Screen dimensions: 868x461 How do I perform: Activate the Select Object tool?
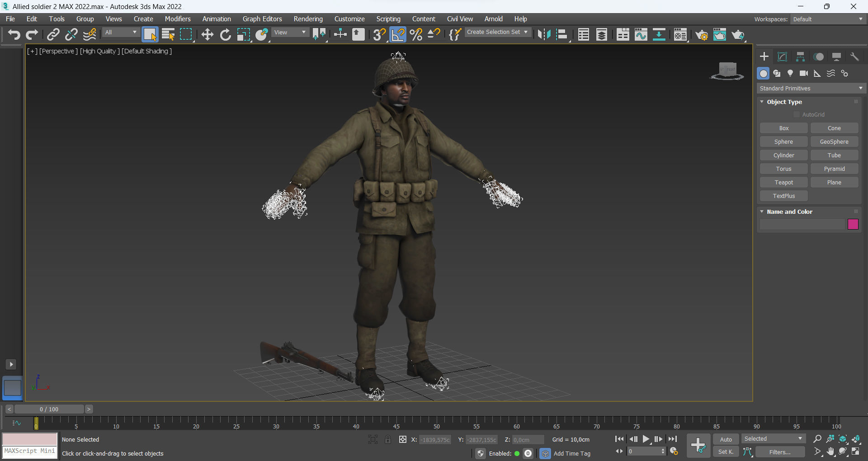pos(150,35)
